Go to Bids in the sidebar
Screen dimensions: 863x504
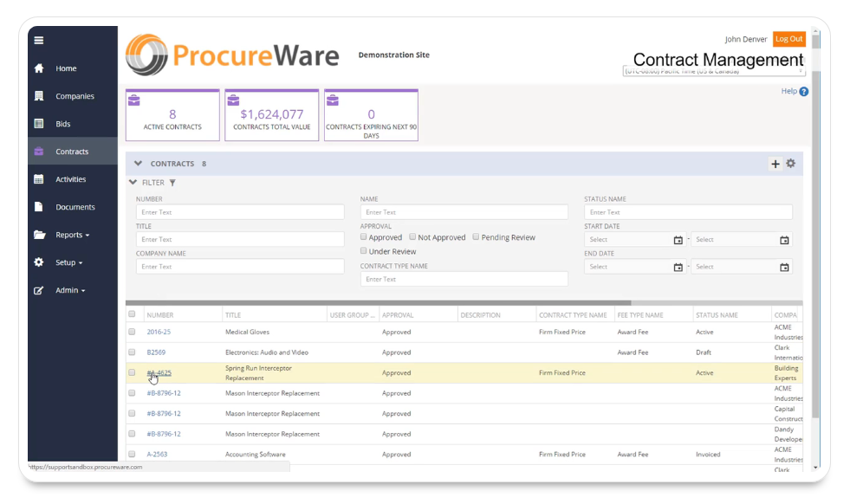(62, 124)
